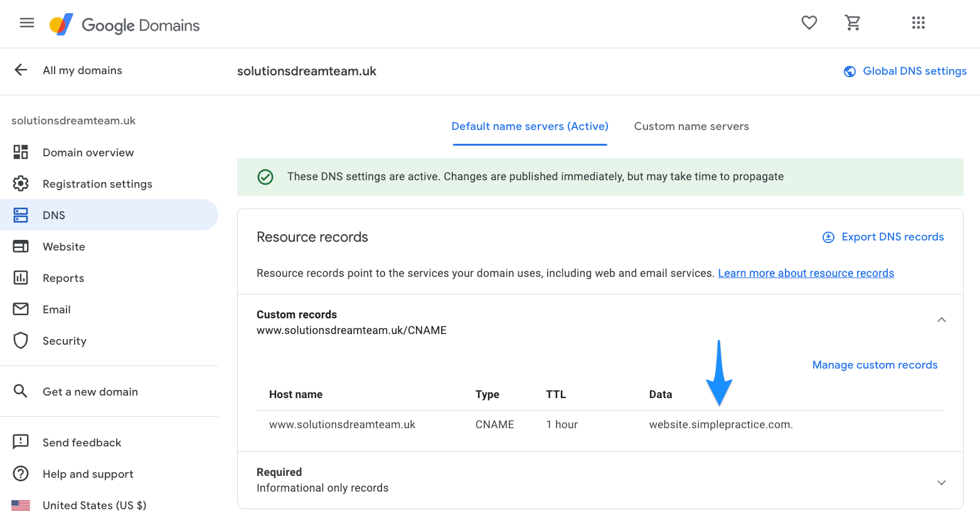
Task: Expand the Required records section
Action: pyautogui.click(x=941, y=483)
